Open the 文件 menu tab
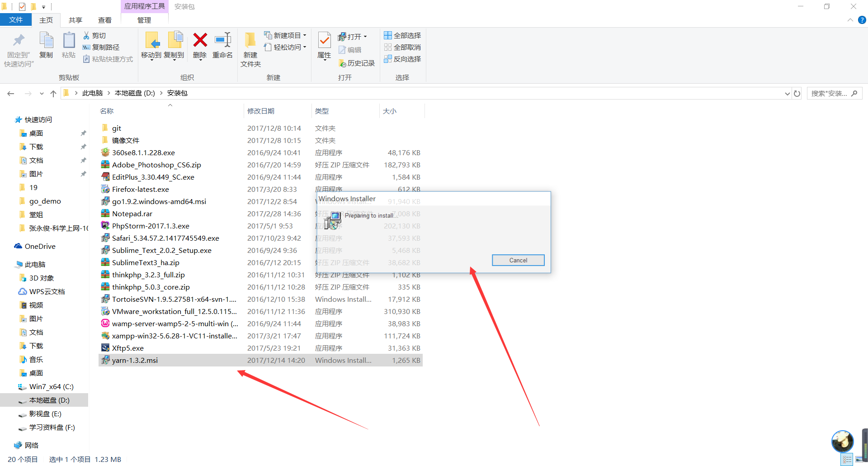The height and width of the screenshot is (466, 868). pos(16,20)
